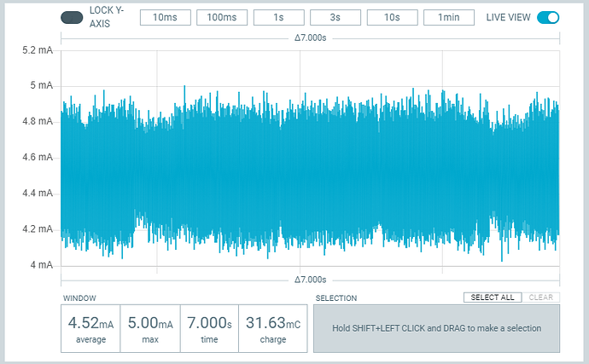
Task: Click the 4 mA y-axis label
Action: pyautogui.click(x=42, y=265)
